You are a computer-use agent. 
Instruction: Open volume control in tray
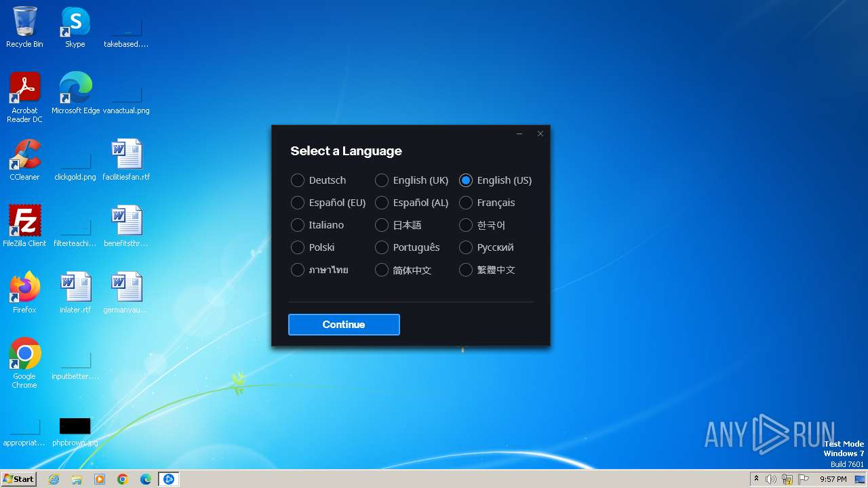point(771,479)
